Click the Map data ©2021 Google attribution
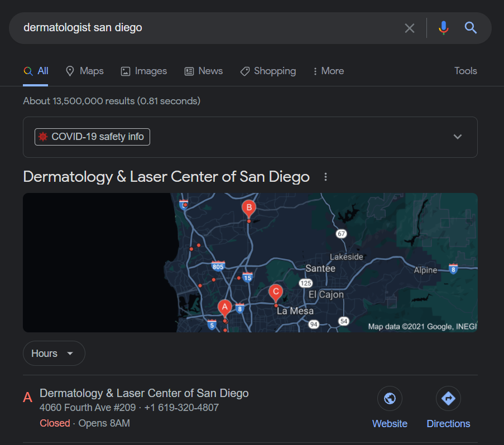Viewport: 504px width, 445px height. tap(422, 327)
